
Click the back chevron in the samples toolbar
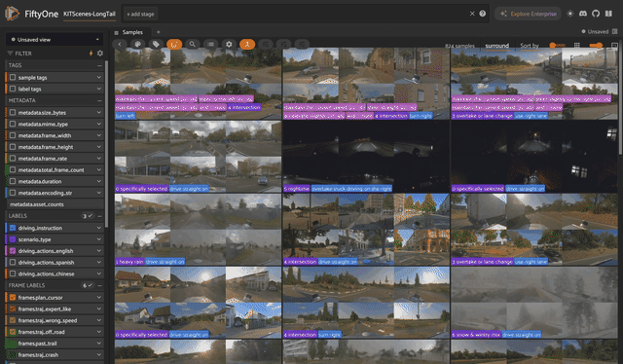120,44
